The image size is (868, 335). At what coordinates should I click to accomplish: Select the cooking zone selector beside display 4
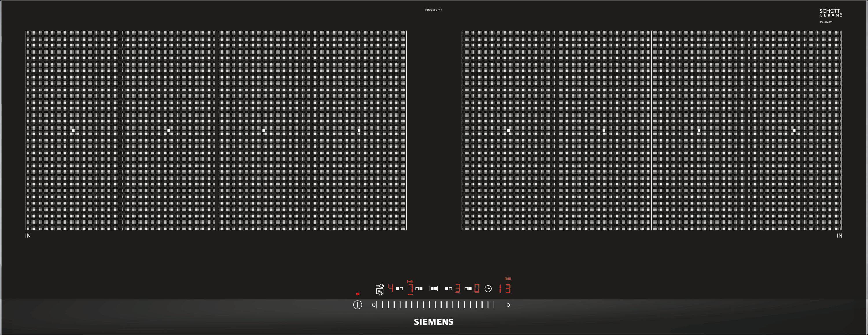(399, 288)
